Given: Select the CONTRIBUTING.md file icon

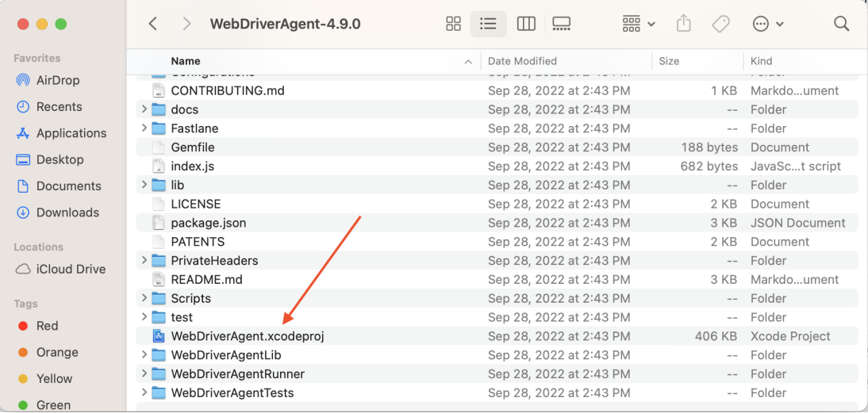Looking at the screenshot, I should click(x=159, y=90).
